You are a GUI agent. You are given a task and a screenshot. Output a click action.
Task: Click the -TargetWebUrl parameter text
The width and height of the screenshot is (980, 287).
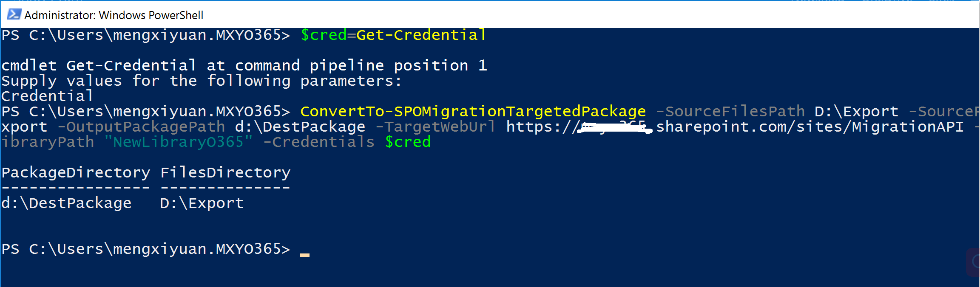[x=436, y=127]
